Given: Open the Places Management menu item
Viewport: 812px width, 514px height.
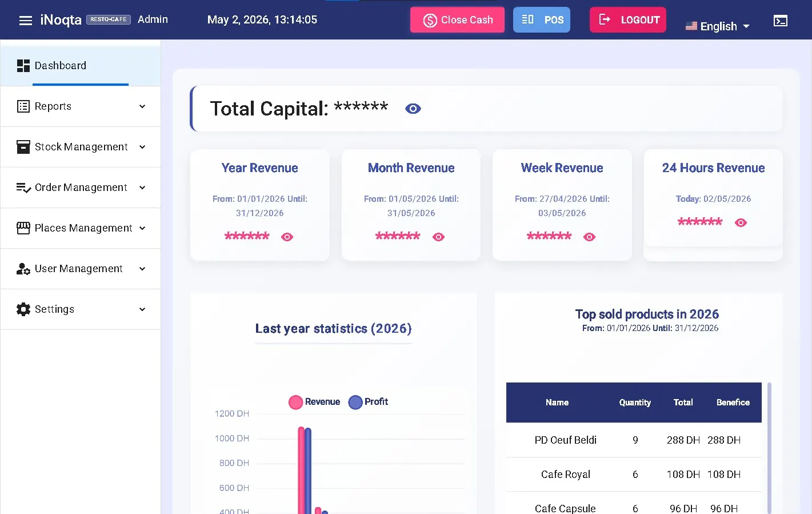Looking at the screenshot, I should (81, 228).
